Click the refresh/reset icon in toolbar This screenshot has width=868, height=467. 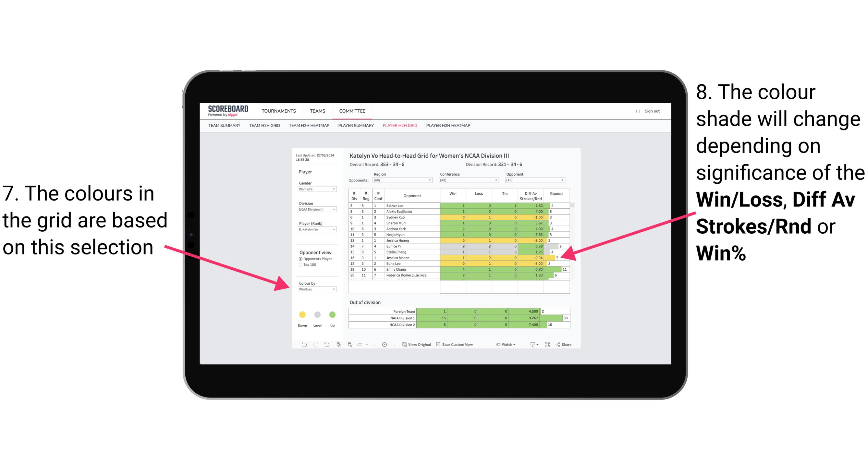[x=325, y=346]
